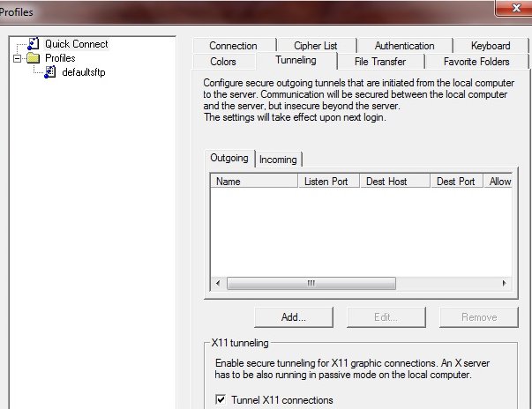Screen dimensions: 532x409
Task: Uncheck Tunnel X11 connections checkbox
Action: click(221, 399)
